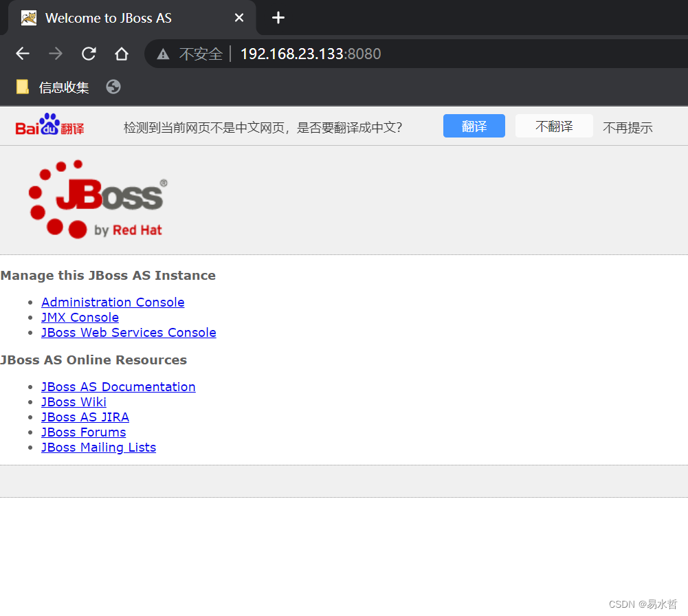Open the JBoss Wiki link
The width and height of the screenshot is (688, 616).
coord(74,402)
